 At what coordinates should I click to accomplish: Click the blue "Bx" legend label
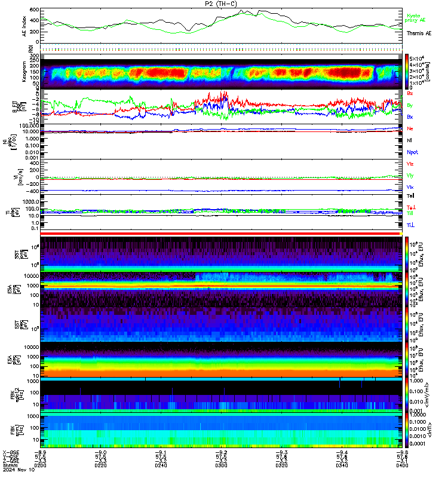[410, 117]
